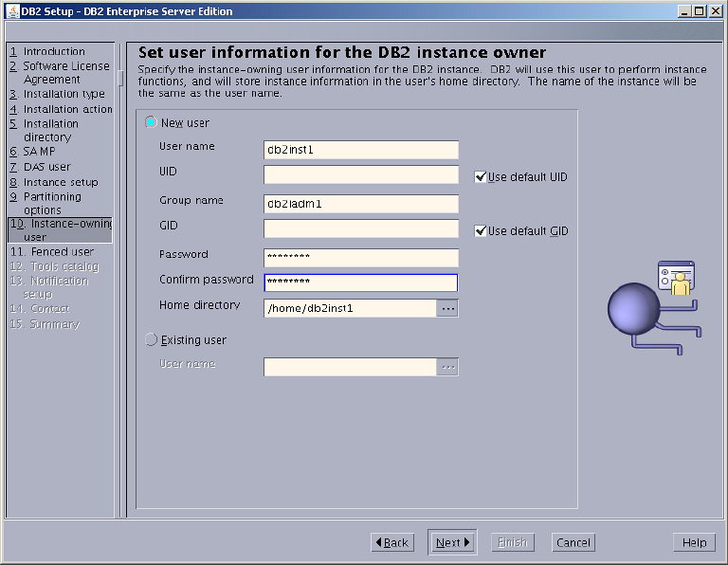Cancel the DB2 setup wizard
Image resolution: width=728 pixels, height=565 pixels.
pyautogui.click(x=573, y=542)
